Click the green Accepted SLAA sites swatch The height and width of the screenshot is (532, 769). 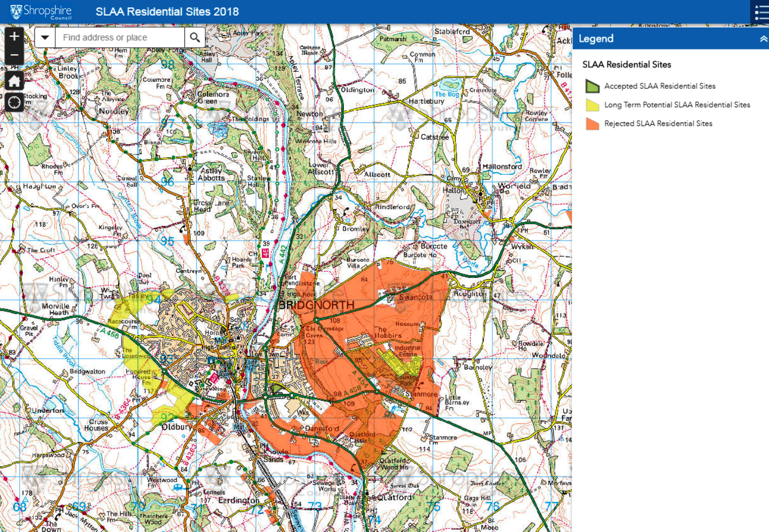(592, 86)
